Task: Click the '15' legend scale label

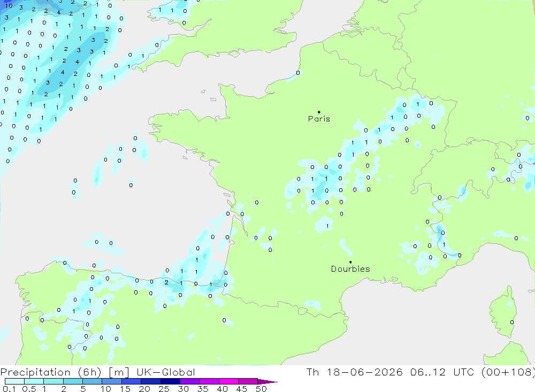Action: [125, 389]
